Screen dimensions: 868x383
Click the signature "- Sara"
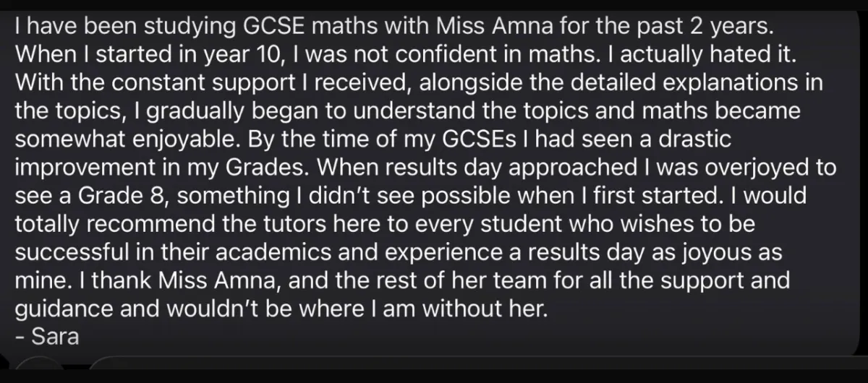(x=46, y=336)
